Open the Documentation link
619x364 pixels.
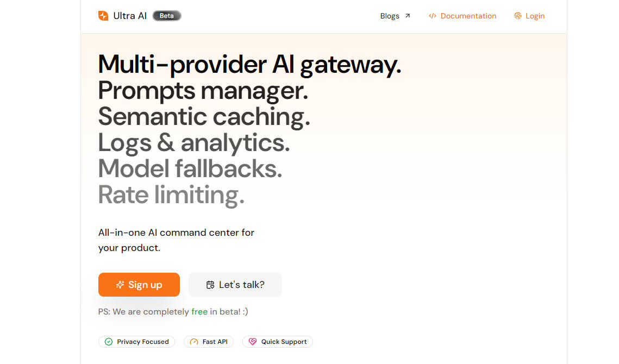[x=468, y=16]
